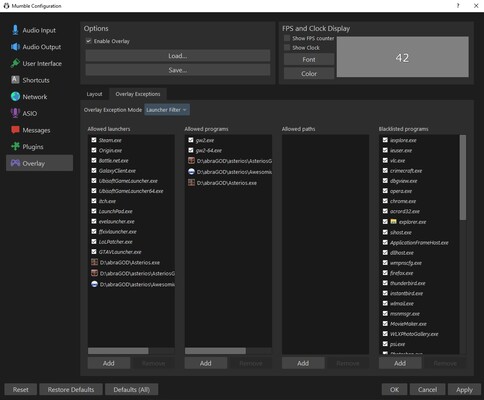Viewport: 484px width, 400px height.
Task: Click the Save... button
Action: tap(178, 70)
